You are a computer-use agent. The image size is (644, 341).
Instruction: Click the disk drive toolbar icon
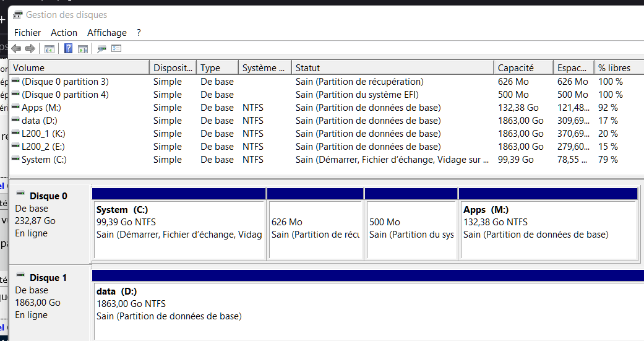102,48
